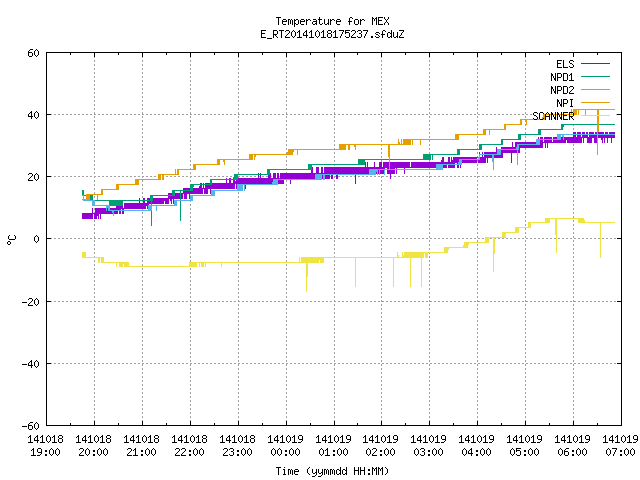Click the x-axis tick label 141019 05:00

click(524, 446)
